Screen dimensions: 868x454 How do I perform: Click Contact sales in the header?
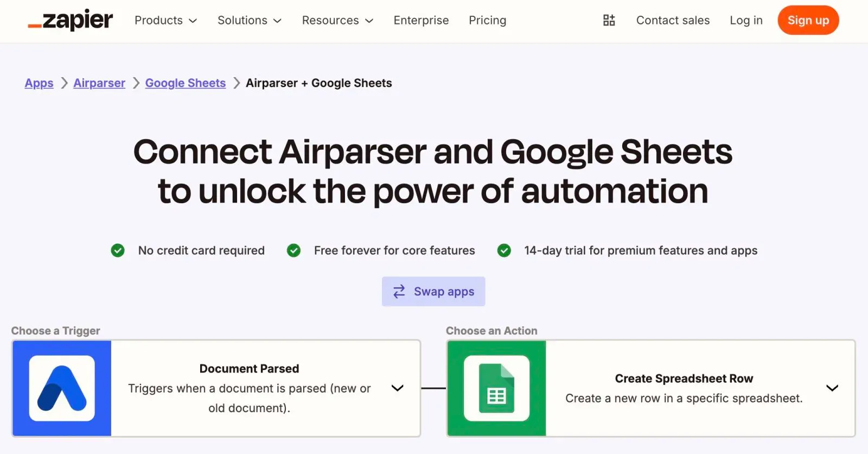673,21
